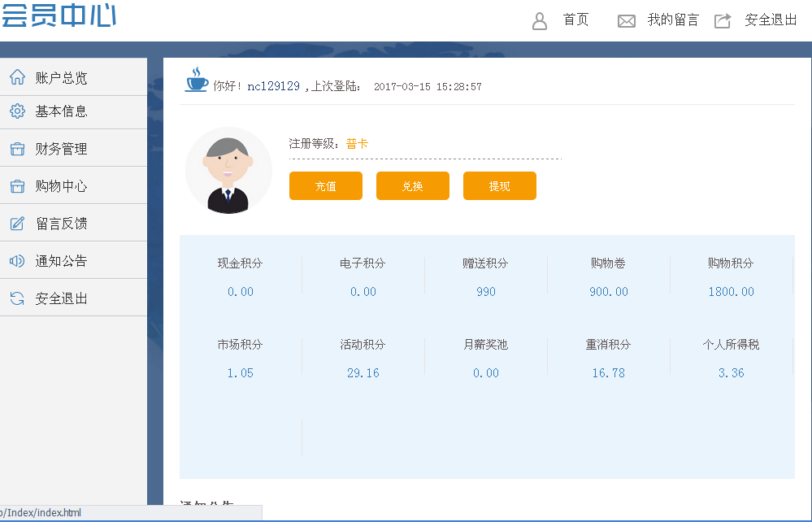Click the refresh icon beside sidebar 安全退出
The image size is (812, 522).
17,298
